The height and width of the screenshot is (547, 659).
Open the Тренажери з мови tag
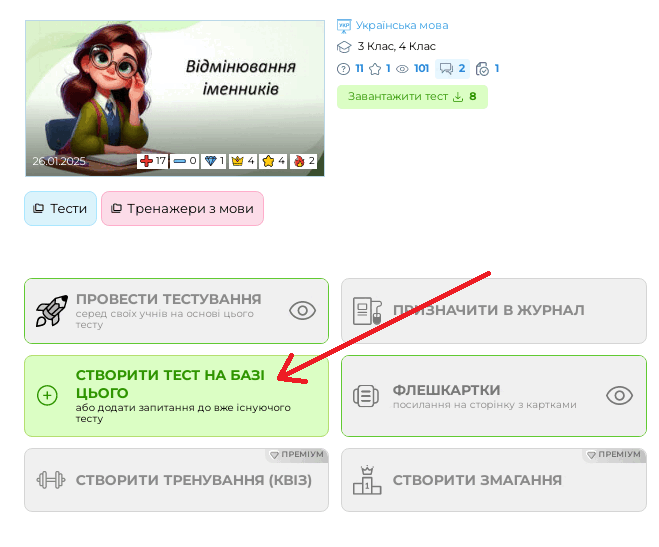182,208
